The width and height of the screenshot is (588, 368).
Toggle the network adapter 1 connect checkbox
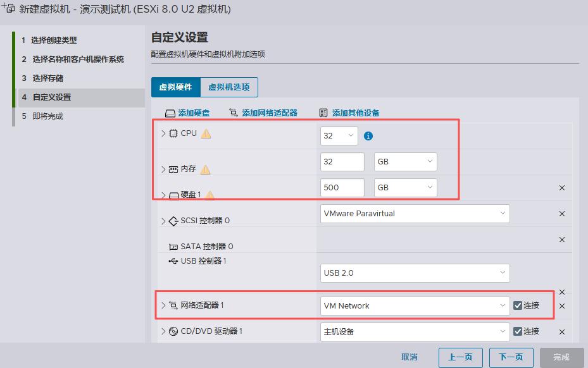click(x=518, y=305)
